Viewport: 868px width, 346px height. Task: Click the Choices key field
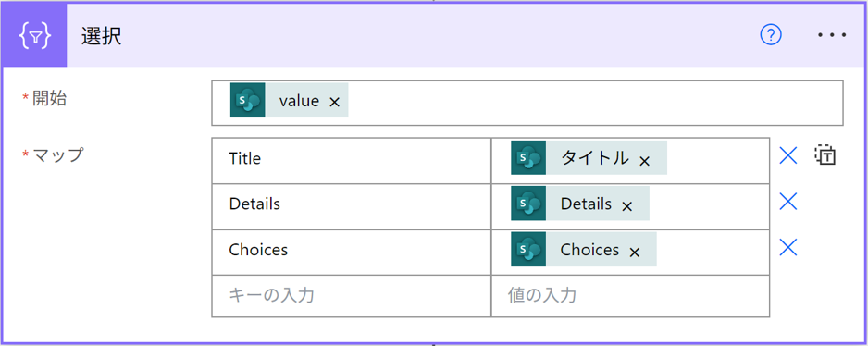coord(351,252)
